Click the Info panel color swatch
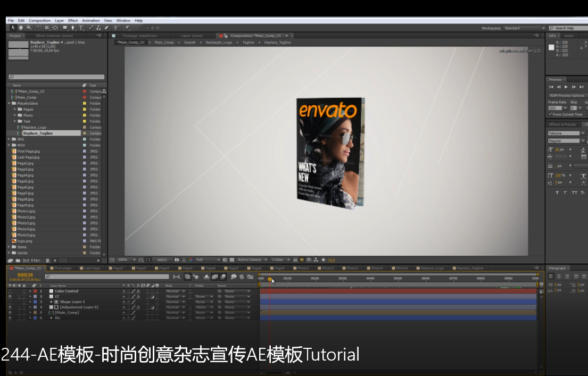Image resolution: width=588 pixels, height=376 pixels. 551,47
